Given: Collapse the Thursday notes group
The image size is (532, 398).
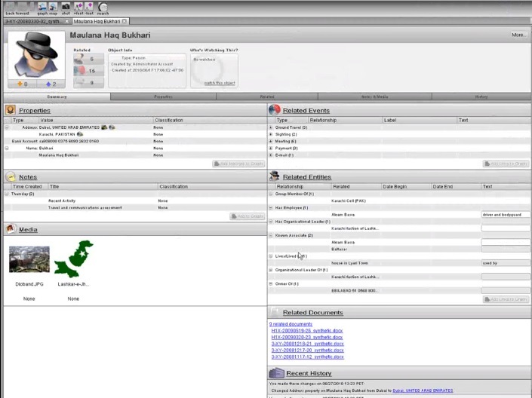Looking at the screenshot, I should coord(7,194).
